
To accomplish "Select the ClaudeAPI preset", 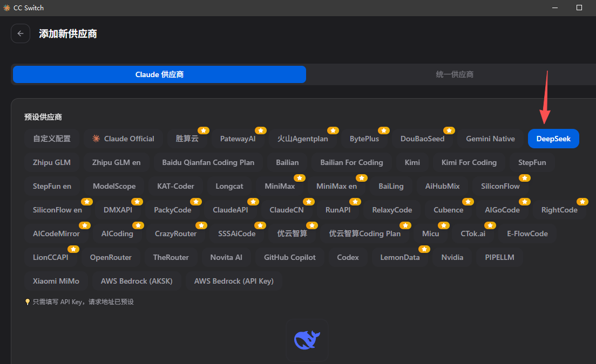I will pos(231,210).
